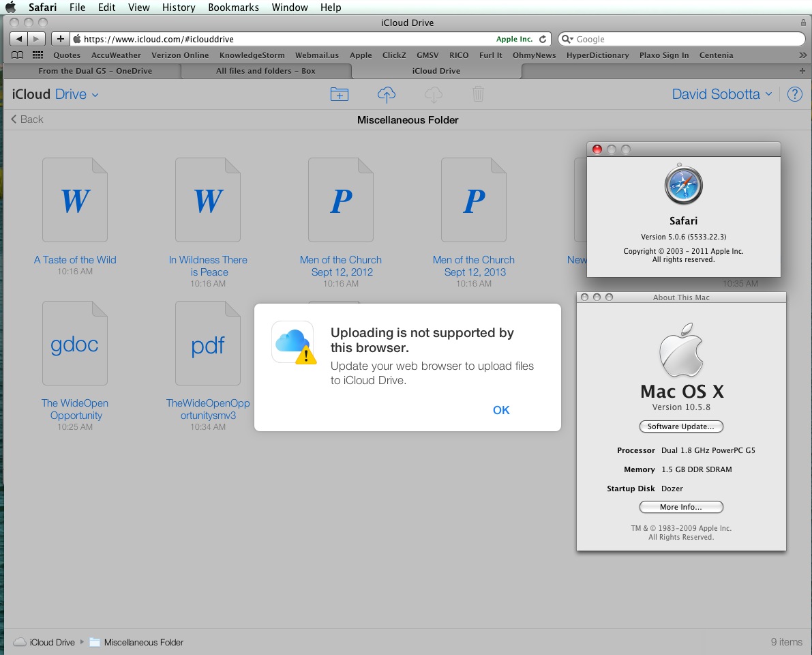
Task: Open the bookmarks book icon
Action: point(18,55)
